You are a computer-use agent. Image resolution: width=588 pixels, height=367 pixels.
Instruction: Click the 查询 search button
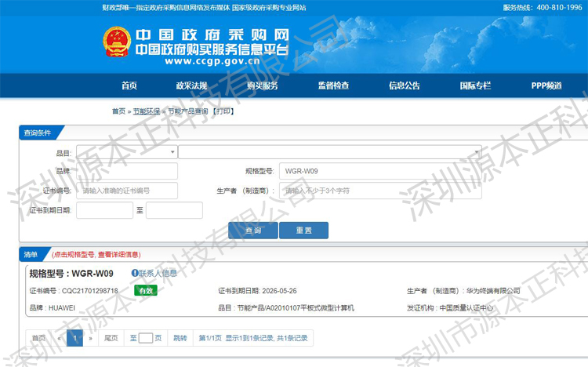point(253,230)
